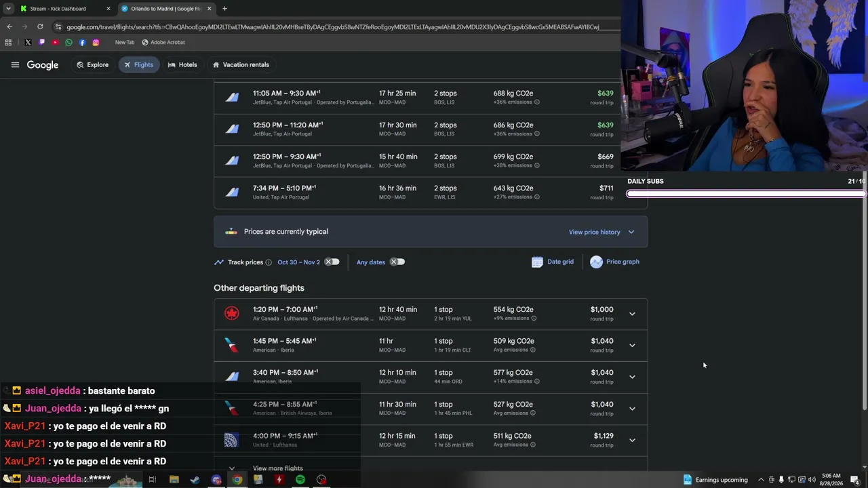Expand the Air Canada $1,000 flight details
The image size is (868, 488).
(x=632, y=314)
